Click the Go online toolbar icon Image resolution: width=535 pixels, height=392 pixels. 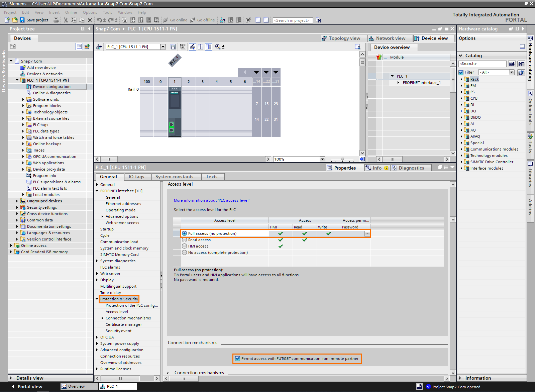tap(165, 20)
